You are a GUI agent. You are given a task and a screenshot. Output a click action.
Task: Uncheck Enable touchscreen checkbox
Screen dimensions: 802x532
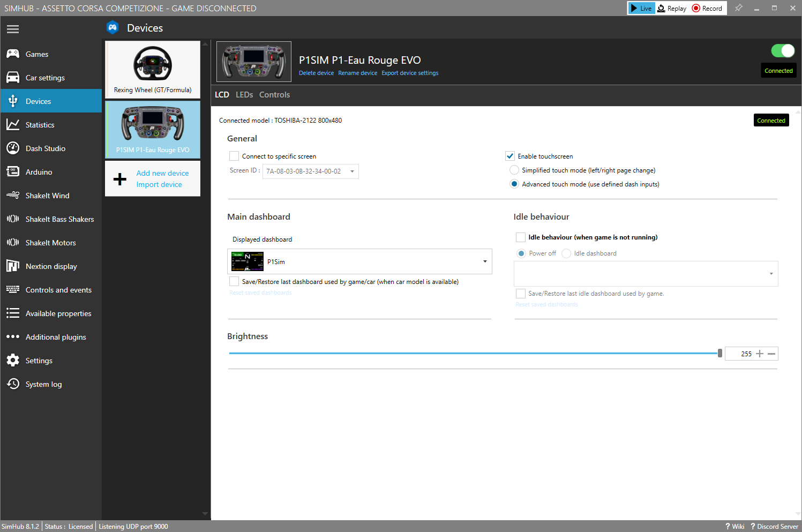[x=510, y=156]
